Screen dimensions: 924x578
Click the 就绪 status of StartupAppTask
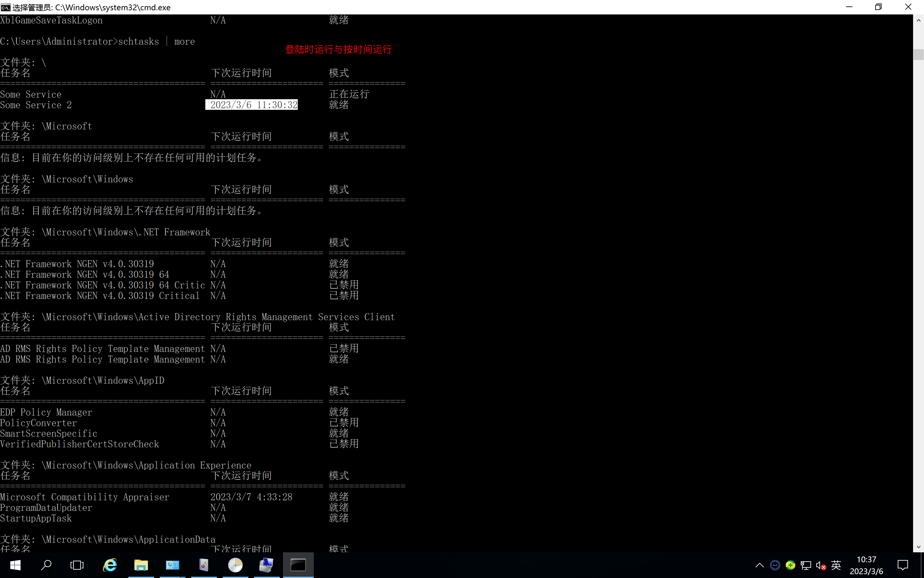click(339, 518)
